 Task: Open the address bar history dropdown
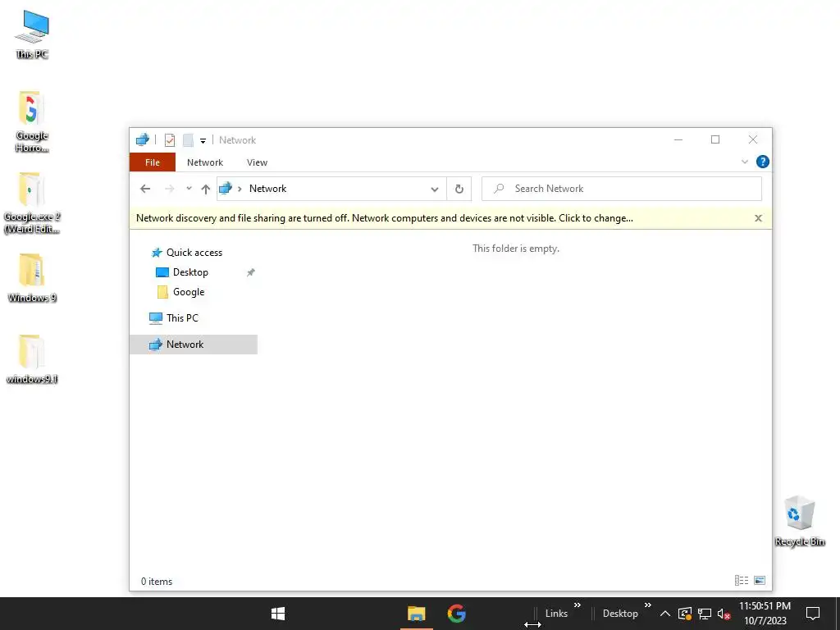coord(435,189)
